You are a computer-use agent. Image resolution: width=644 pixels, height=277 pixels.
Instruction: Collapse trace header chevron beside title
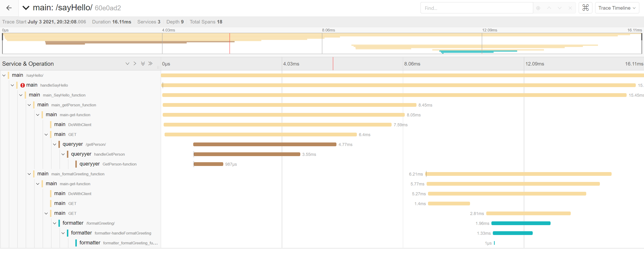pyautogui.click(x=26, y=8)
